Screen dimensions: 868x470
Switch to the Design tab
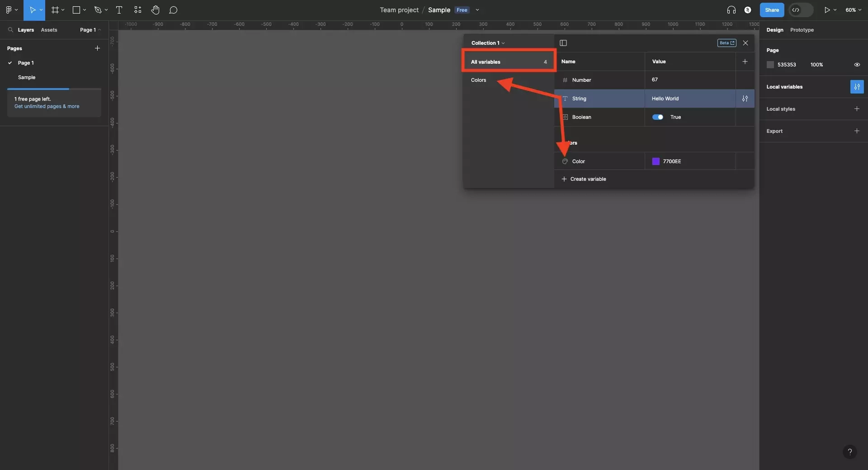[x=775, y=30]
